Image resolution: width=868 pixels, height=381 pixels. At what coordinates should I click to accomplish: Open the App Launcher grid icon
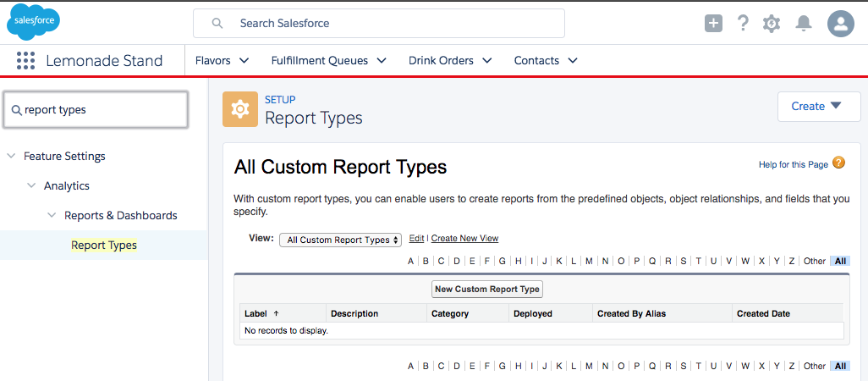tap(25, 61)
